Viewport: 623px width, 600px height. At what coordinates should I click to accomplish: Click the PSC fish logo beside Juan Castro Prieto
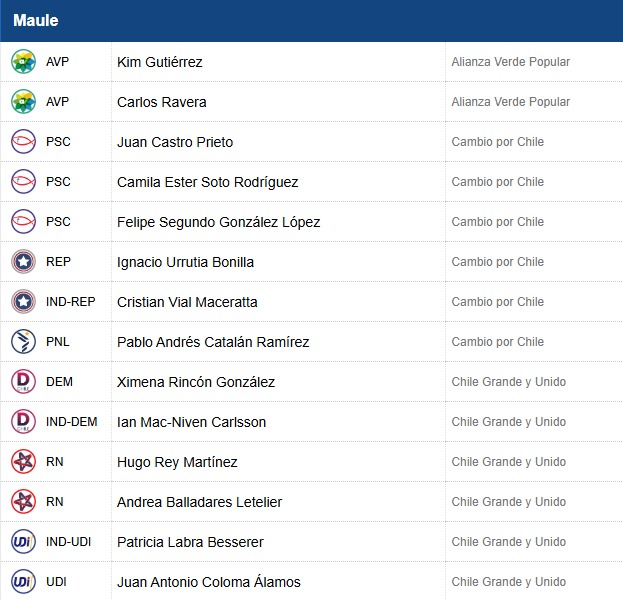tap(23, 142)
